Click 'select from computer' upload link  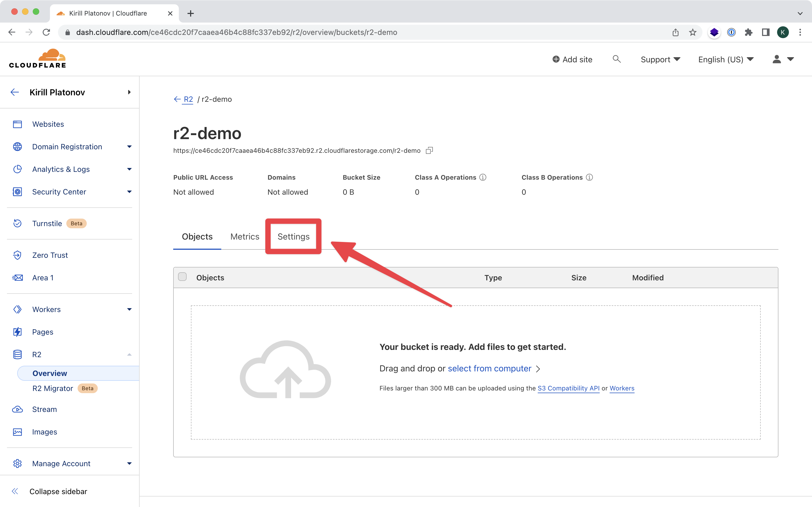tap(490, 368)
